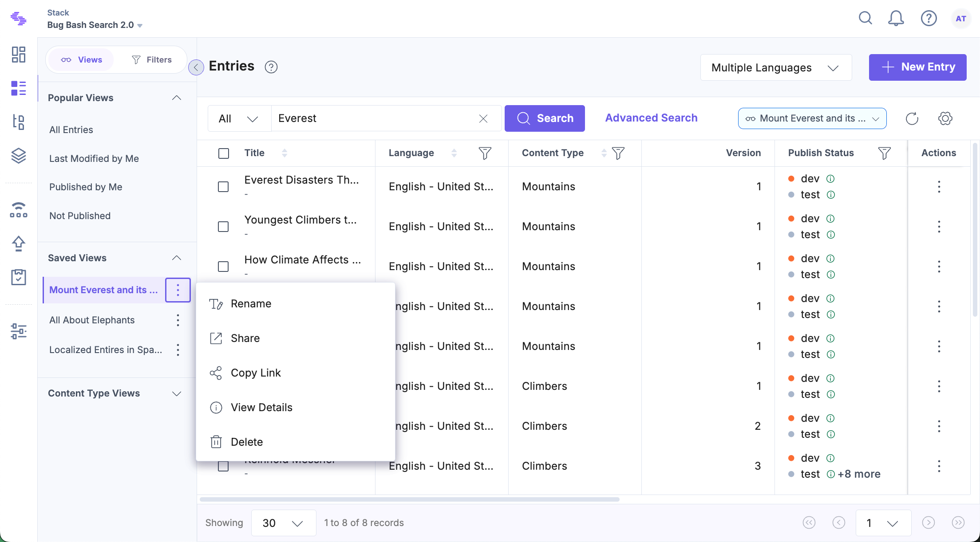This screenshot has width=980, height=542.
Task: Open the Assets layers sidebar icon
Action: tap(19, 156)
